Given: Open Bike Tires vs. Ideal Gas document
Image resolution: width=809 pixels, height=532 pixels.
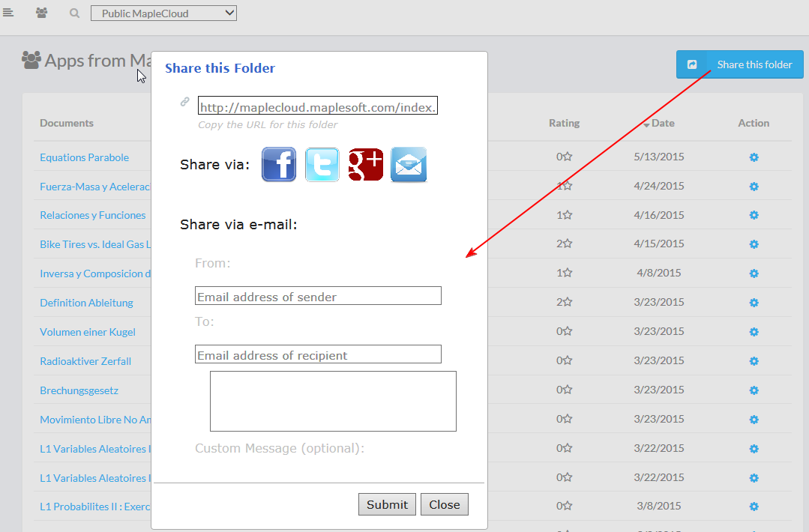Looking at the screenshot, I should pos(95,244).
